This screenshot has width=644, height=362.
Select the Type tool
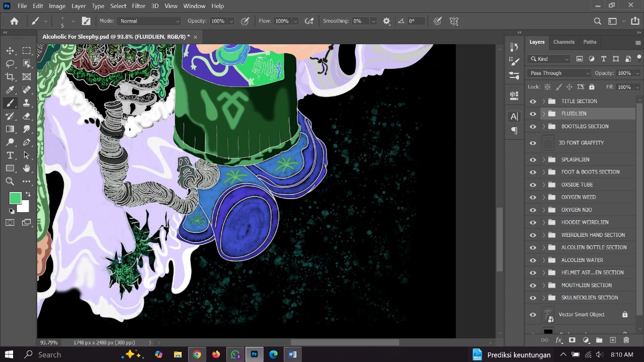click(x=10, y=156)
